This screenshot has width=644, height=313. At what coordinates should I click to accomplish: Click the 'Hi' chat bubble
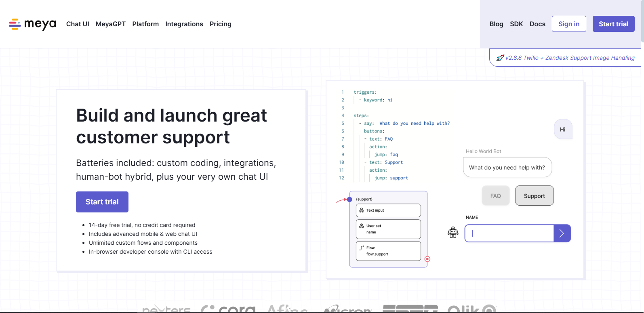[563, 129]
